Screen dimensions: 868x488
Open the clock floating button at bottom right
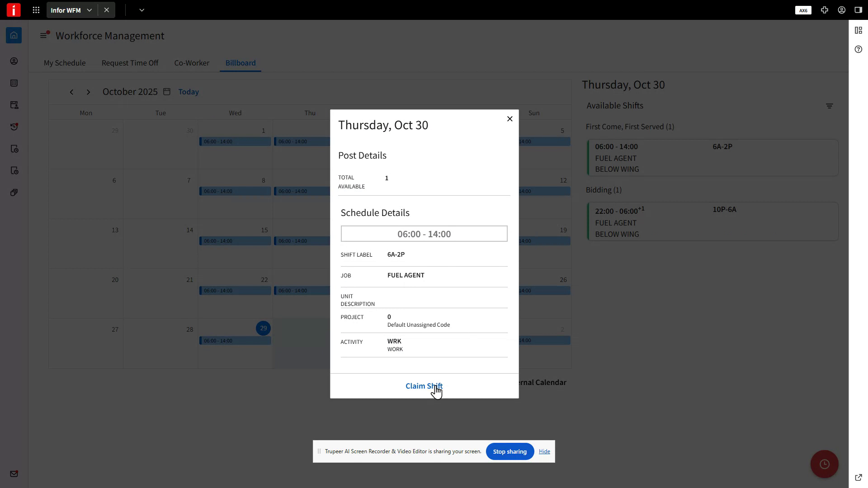(x=825, y=464)
